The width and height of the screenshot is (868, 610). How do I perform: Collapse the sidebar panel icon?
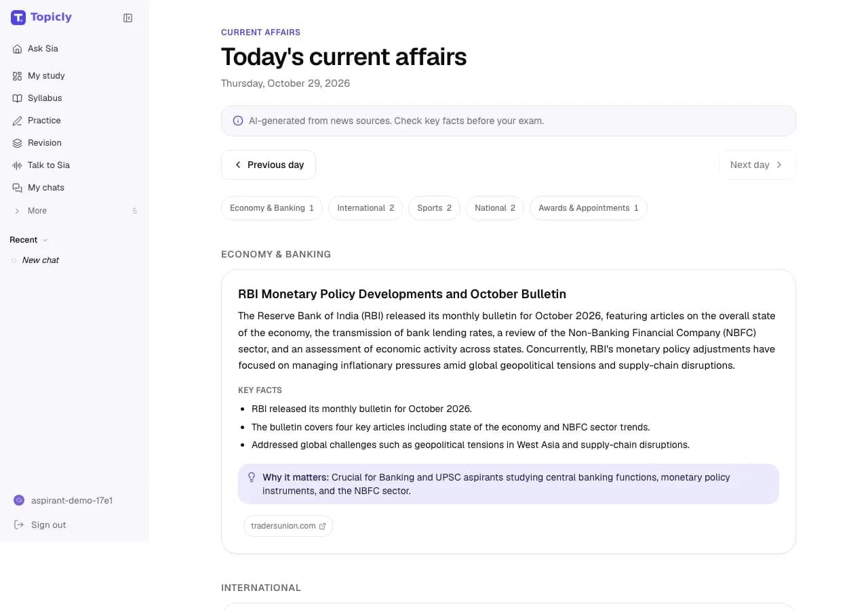[x=127, y=18]
